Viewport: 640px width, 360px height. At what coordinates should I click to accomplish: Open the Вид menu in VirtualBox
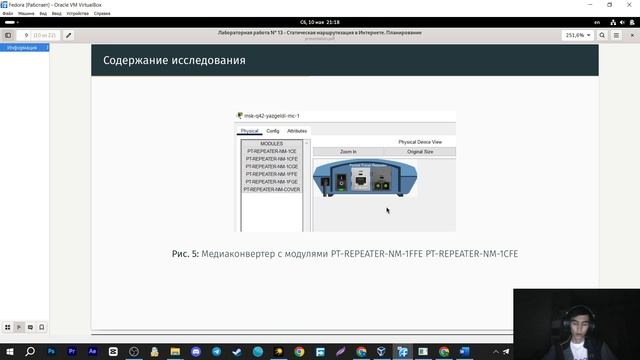tap(43, 13)
